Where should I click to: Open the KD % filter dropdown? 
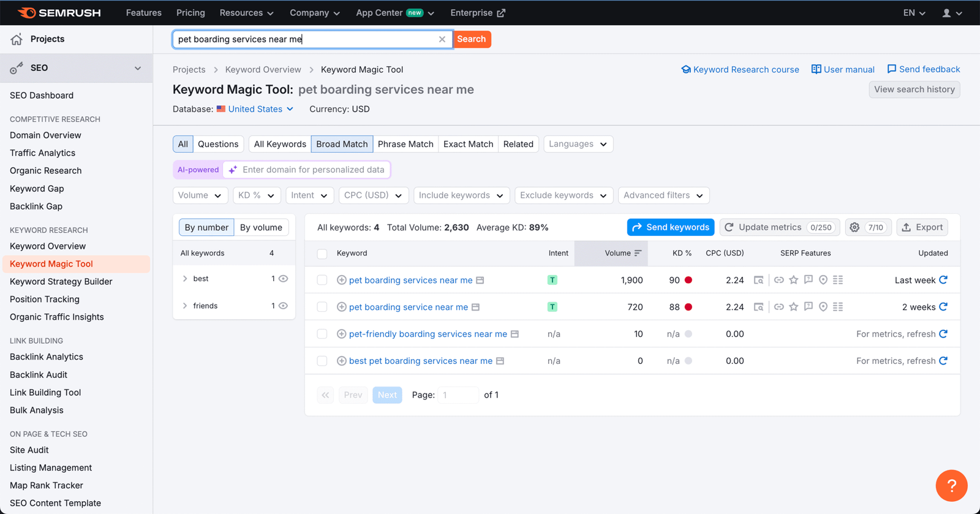[257, 195]
